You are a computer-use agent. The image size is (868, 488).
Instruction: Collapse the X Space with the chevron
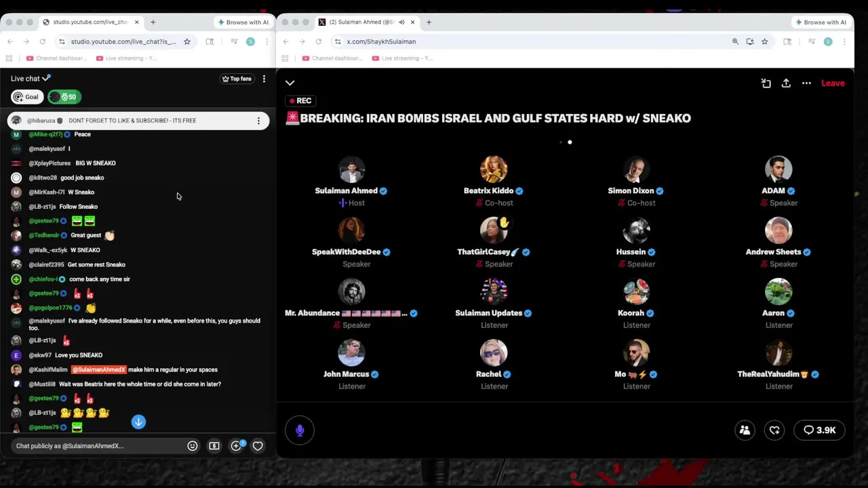coord(290,83)
